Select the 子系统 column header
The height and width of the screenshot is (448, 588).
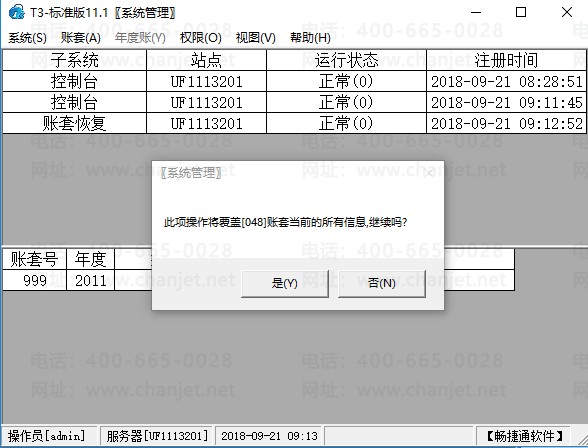pos(75,60)
